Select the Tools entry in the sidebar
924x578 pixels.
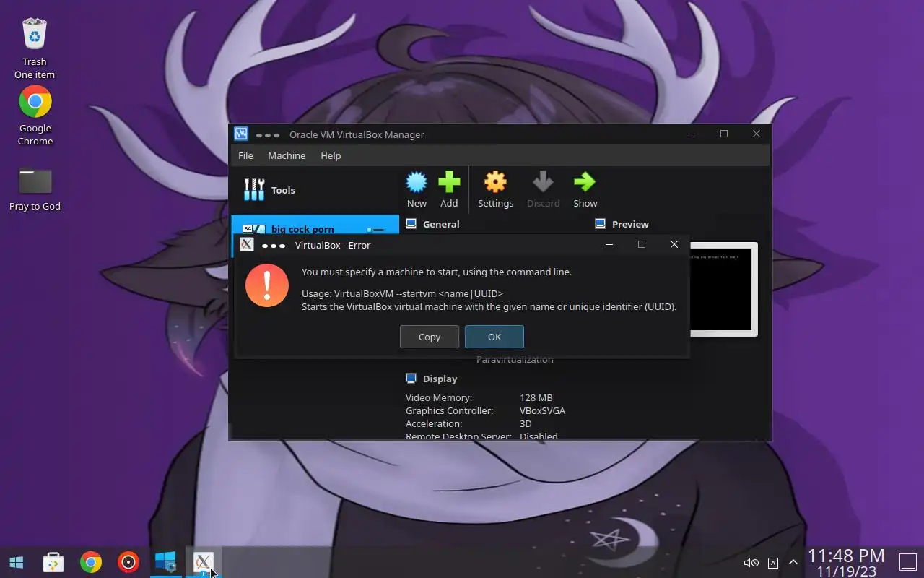click(x=315, y=190)
